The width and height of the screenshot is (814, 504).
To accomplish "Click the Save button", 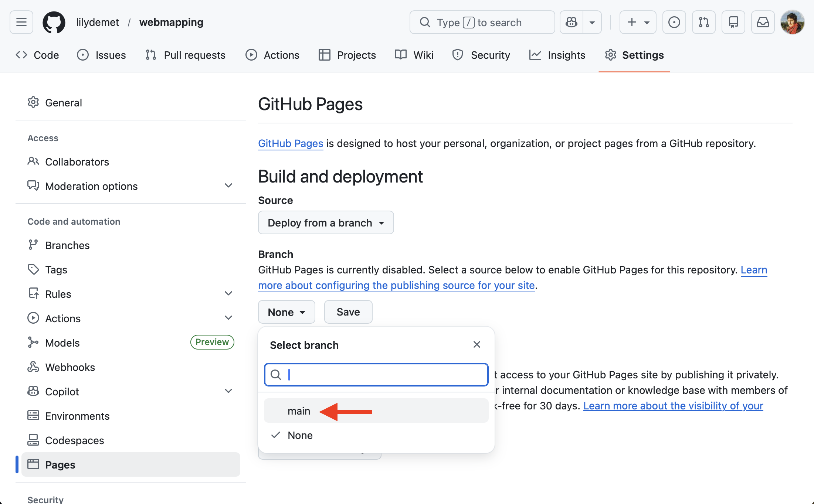I will tap(348, 312).
